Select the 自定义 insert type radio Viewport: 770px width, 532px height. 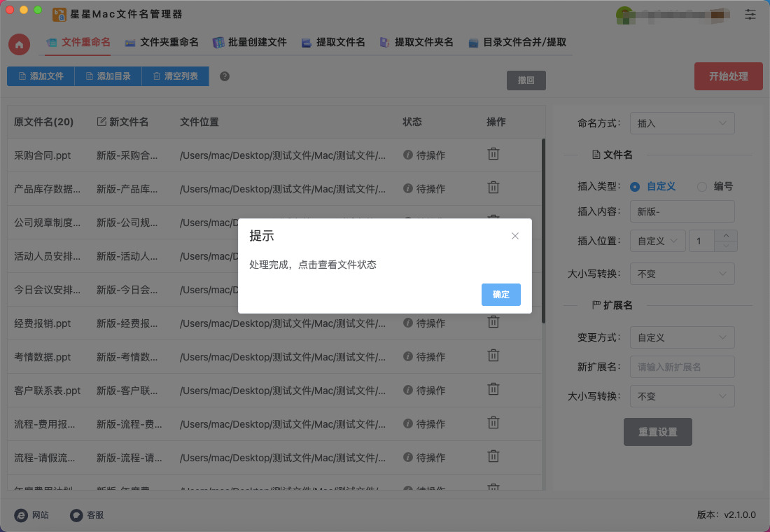[x=635, y=187]
